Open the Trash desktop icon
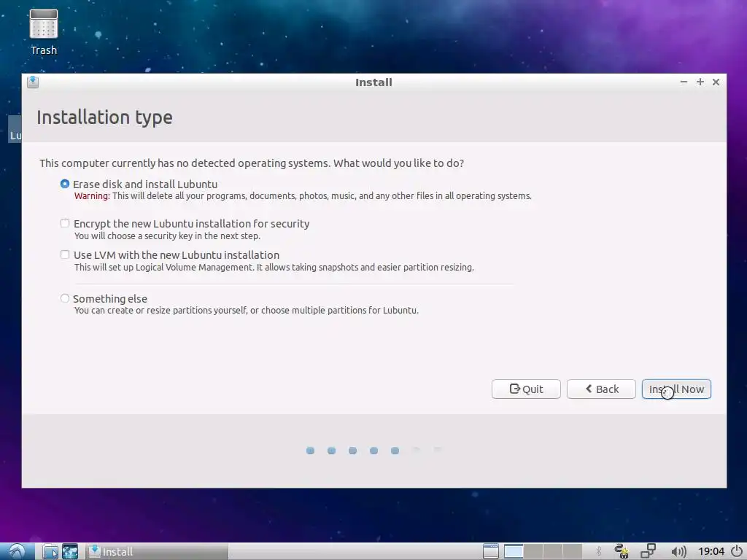Viewport: 747px width, 560px height. click(43, 32)
